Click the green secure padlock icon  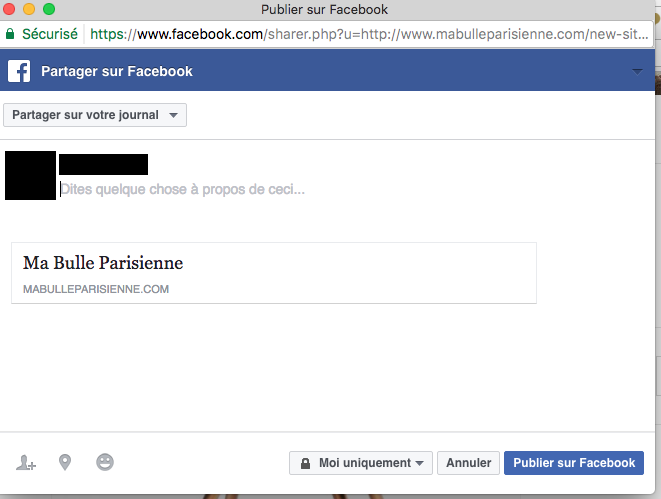click(10, 34)
